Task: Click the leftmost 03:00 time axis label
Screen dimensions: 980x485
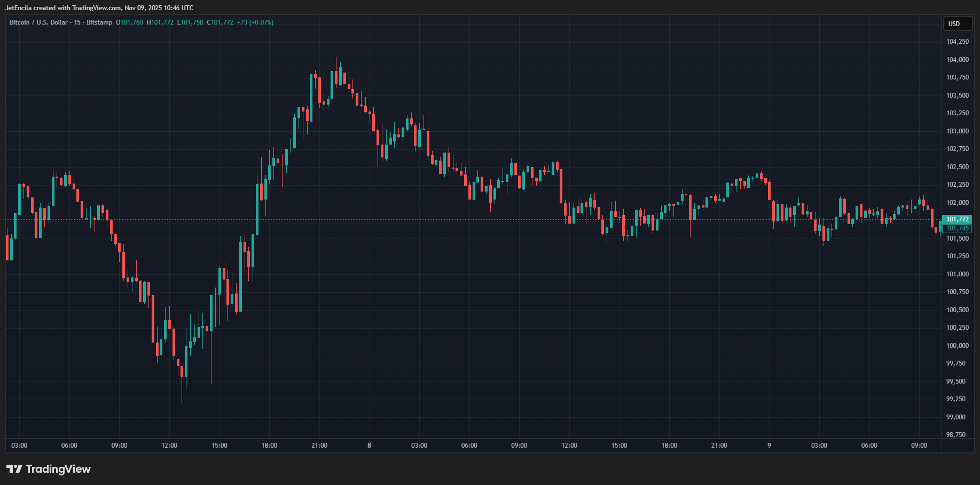Action: [x=19, y=446]
